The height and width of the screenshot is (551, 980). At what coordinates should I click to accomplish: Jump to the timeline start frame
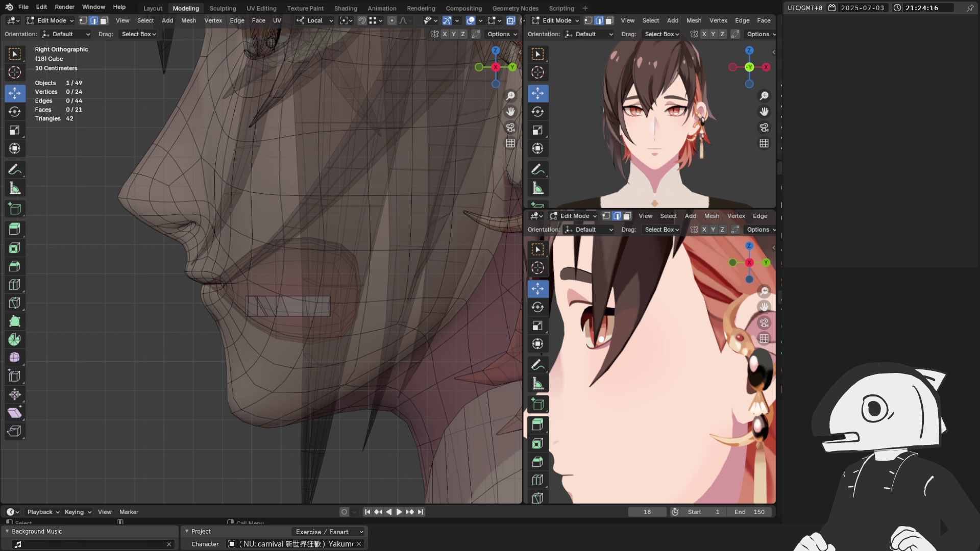pos(367,512)
